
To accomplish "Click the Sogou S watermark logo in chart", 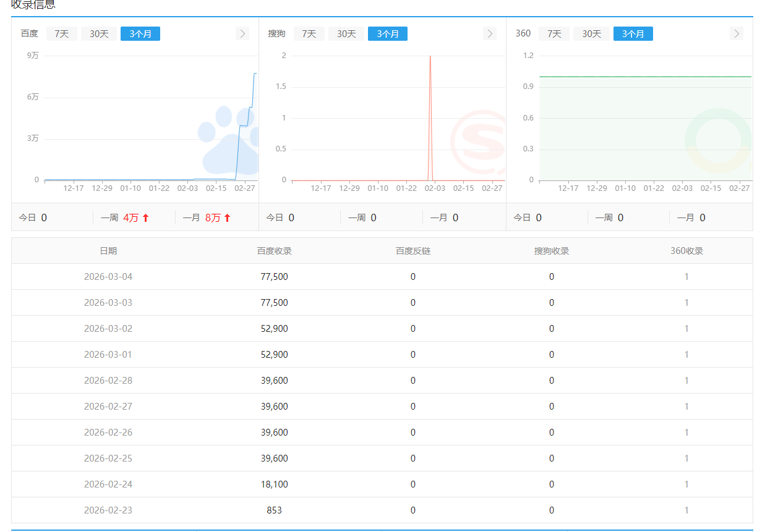I will (479, 142).
